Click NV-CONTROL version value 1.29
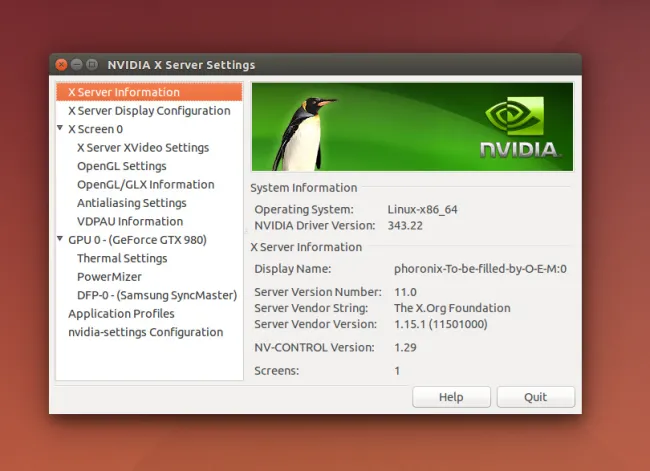 tap(405, 347)
